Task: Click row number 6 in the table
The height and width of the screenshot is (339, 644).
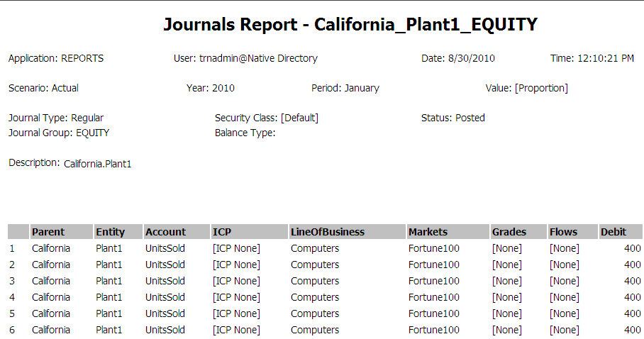Action: (11, 330)
